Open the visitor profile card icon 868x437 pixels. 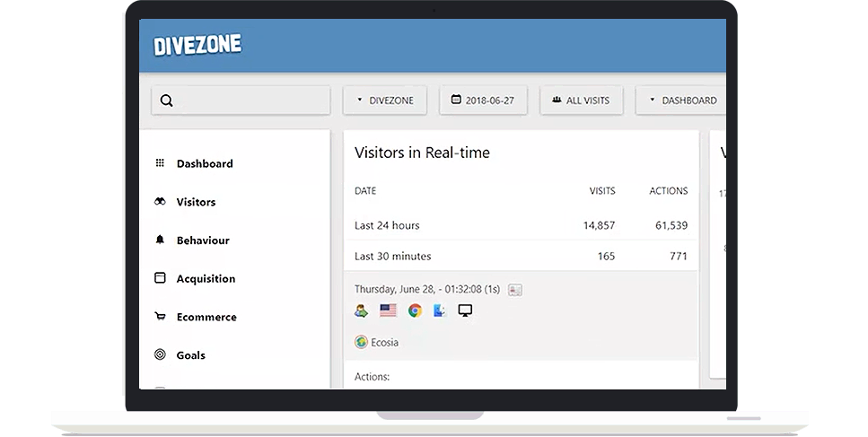(515, 290)
